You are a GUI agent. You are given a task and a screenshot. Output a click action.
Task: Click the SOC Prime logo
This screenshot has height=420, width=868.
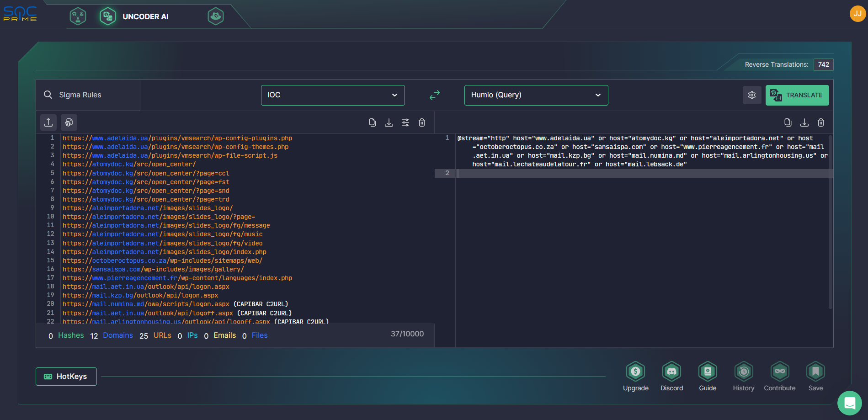point(20,14)
